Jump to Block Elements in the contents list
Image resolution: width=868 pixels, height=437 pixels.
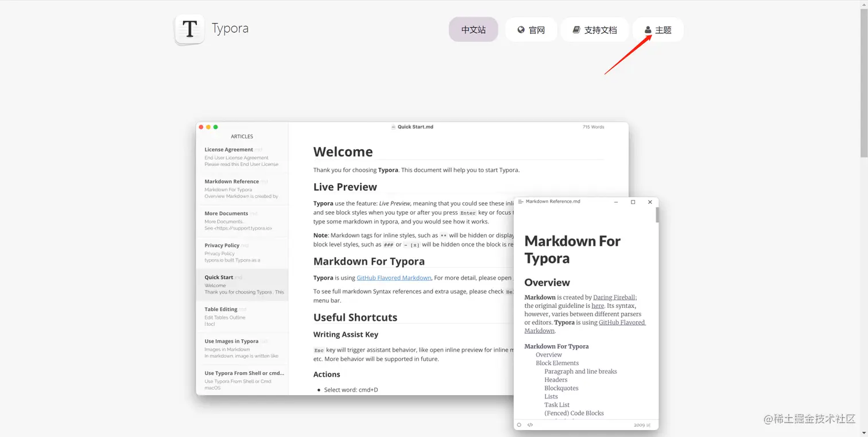point(557,363)
